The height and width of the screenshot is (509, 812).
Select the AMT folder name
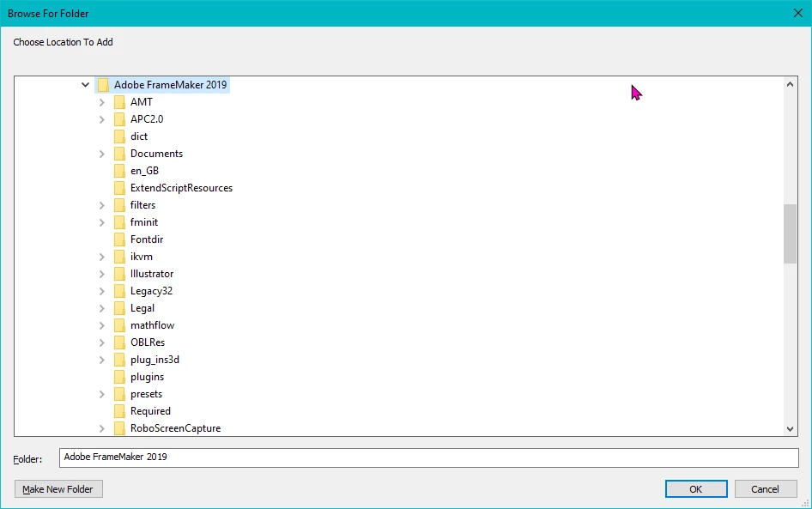(142, 102)
